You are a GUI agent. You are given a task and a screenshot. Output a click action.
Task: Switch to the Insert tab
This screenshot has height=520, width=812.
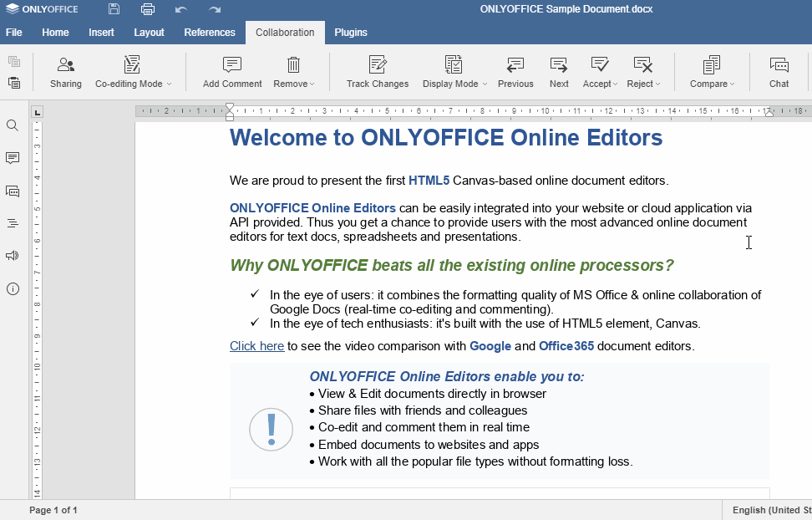(101, 32)
